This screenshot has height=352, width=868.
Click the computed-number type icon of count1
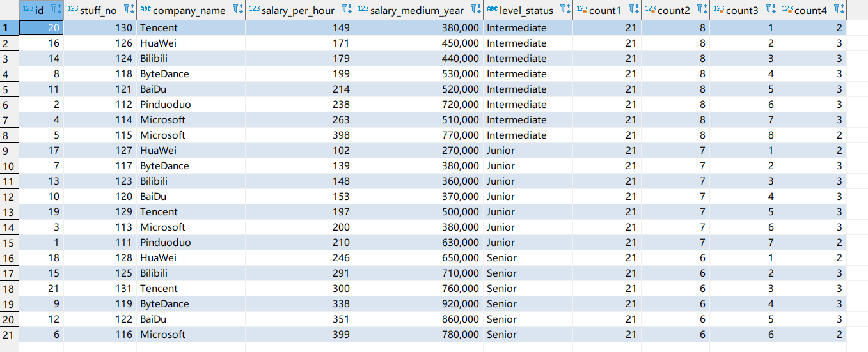[x=582, y=10]
